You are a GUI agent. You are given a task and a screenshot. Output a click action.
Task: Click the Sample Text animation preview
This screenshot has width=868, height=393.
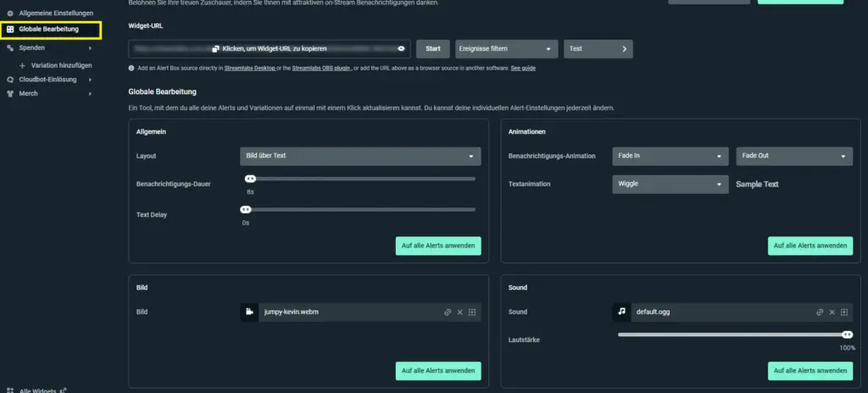pos(757,185)
